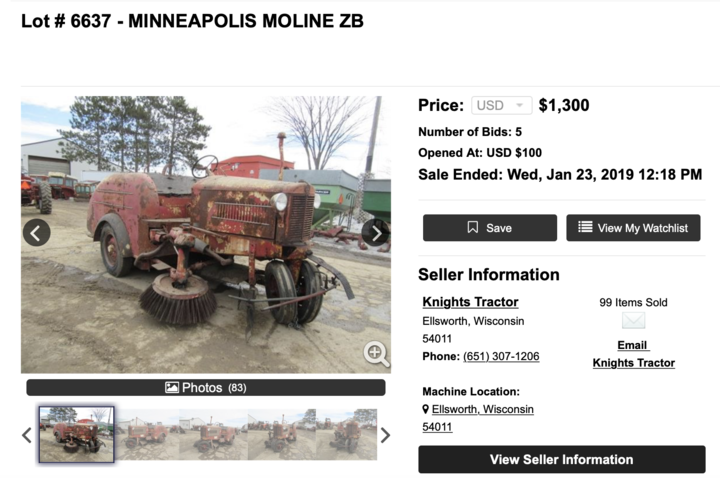
Task: Open View My Watchlist
Action: (x=633, y=228)
